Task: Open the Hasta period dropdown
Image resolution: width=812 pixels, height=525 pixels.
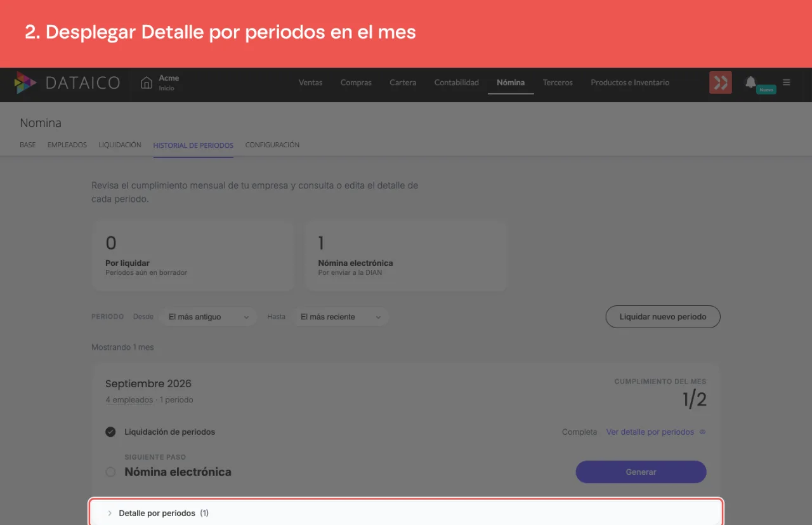Action: pos(341,317)
